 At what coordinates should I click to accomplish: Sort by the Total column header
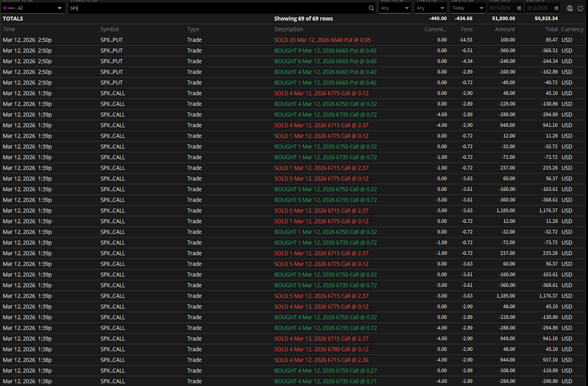551,29
